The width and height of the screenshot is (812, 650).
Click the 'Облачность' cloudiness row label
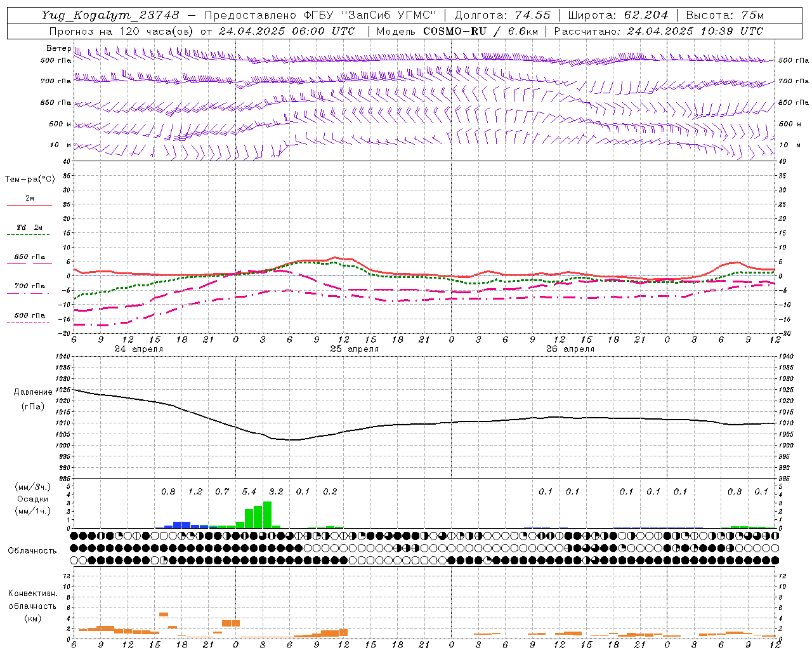coord(32,551)
